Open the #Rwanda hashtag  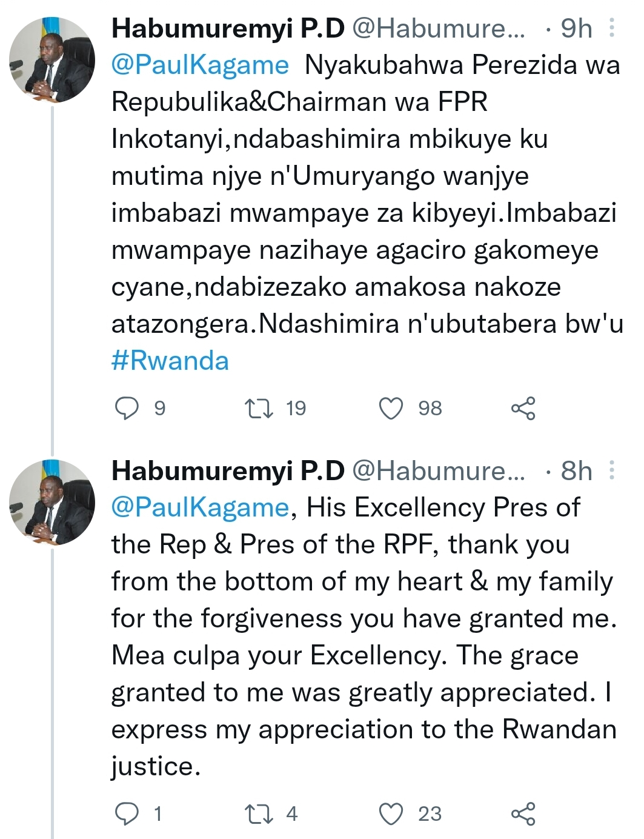[x=170, y=361]
